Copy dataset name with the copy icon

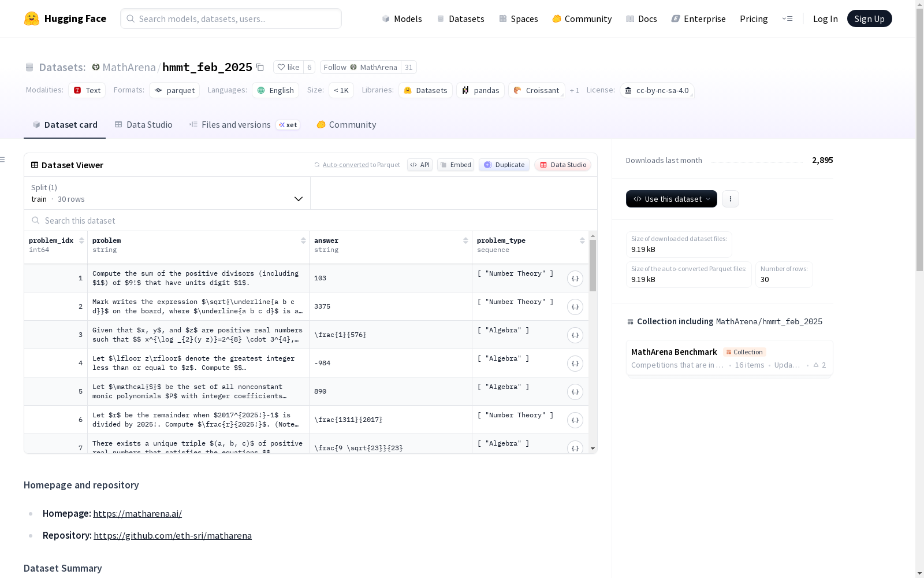pos(260,68)
